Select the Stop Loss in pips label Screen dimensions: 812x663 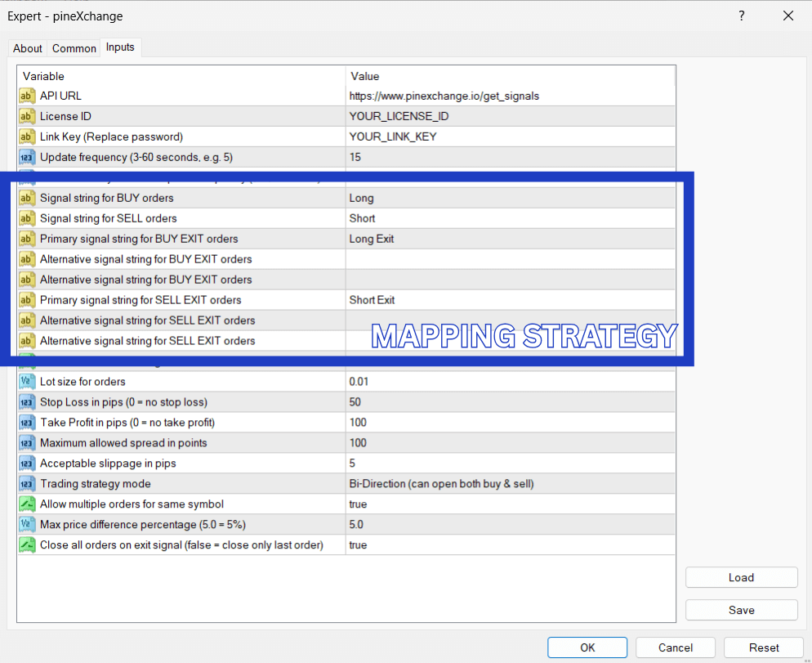123,402
